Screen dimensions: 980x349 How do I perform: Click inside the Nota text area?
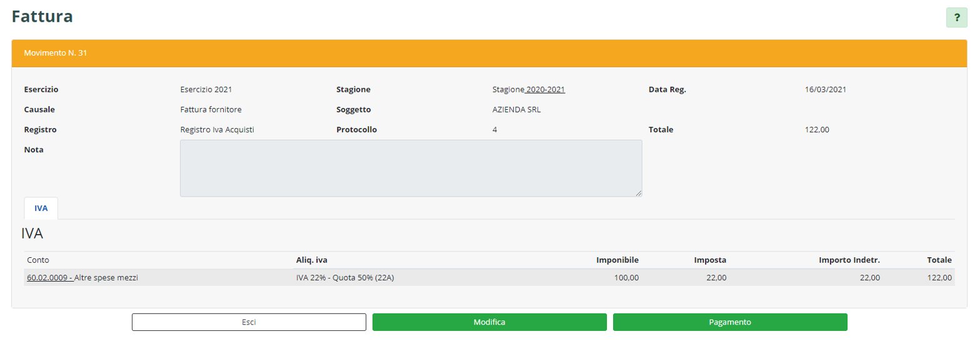pyautogui.click(x=411, y=168)
